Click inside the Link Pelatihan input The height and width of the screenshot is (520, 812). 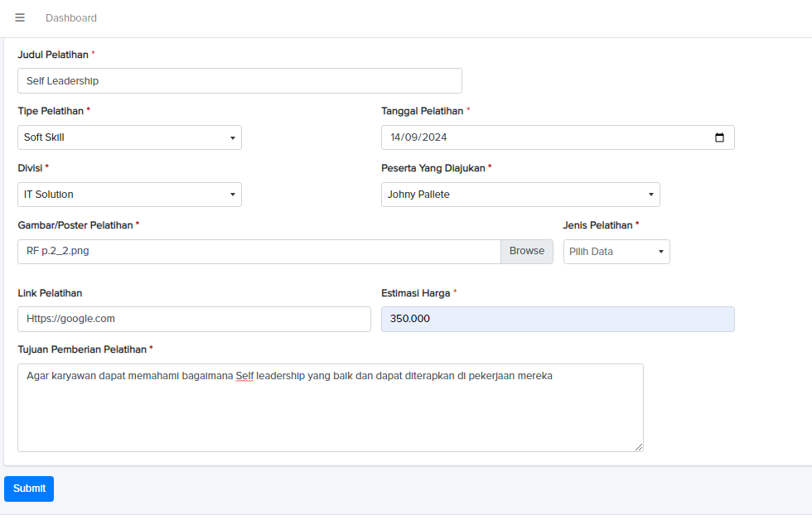coord(194,319)
